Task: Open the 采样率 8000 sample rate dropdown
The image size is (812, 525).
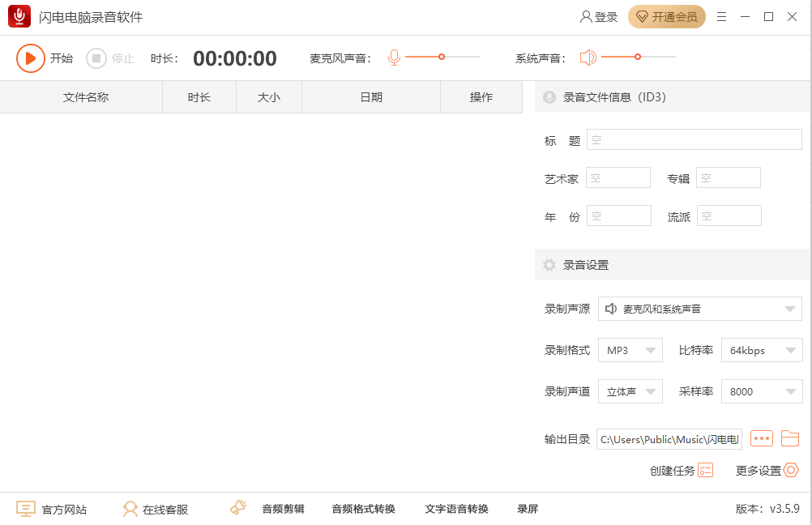Action: [x=761, y=391]
